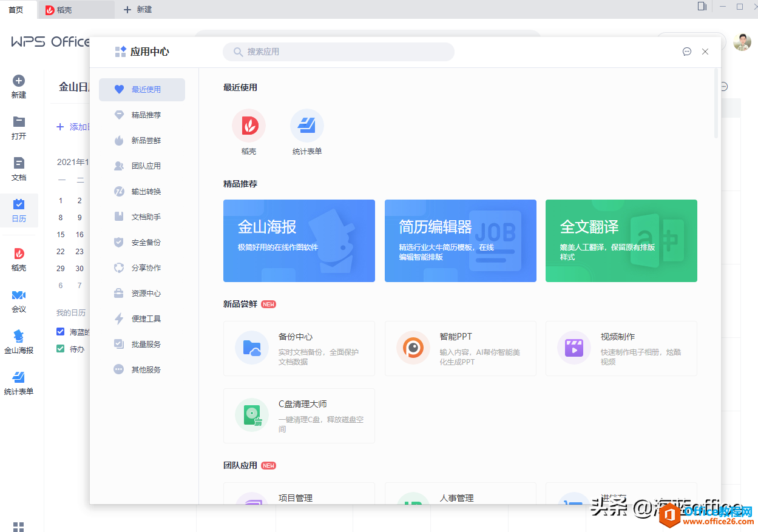Screen dimensions: 758x532
Task: Click 文档 icon in left sidebar
Action: point(19,163)
